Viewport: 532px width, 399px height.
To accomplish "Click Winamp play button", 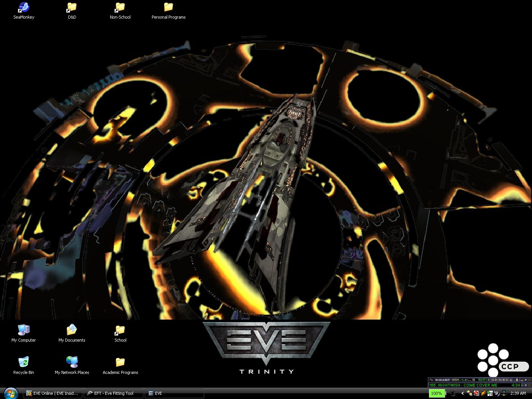I will pyautogui.click(x=496, y=380).
